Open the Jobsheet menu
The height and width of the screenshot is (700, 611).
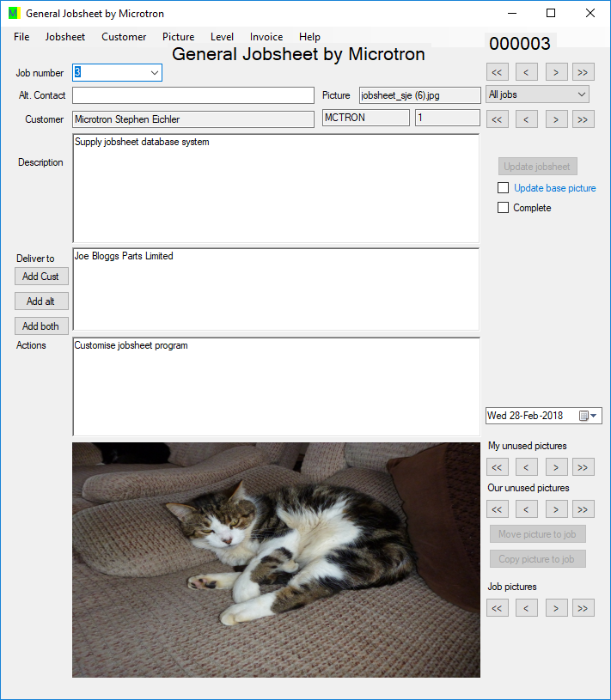(x=65, y=37)
